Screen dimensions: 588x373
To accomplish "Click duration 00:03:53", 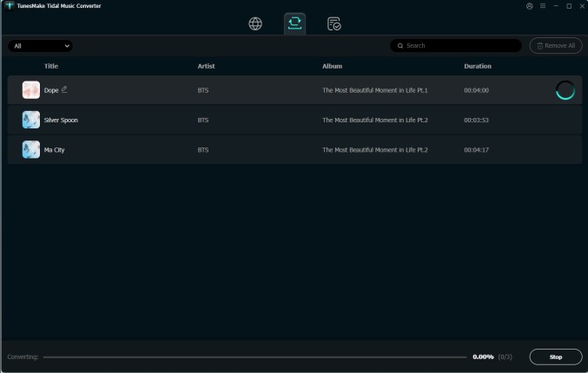I will click(x=476, y=120).
